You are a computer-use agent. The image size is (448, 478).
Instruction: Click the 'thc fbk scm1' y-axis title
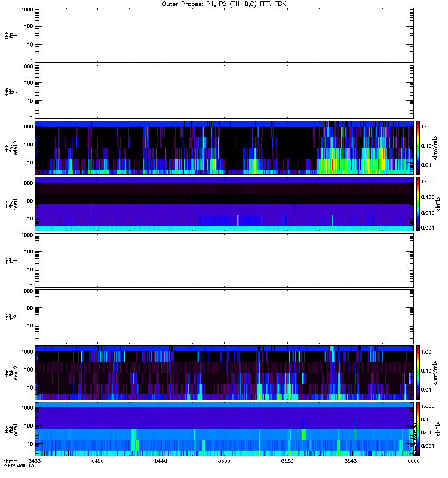click(11, 429)
